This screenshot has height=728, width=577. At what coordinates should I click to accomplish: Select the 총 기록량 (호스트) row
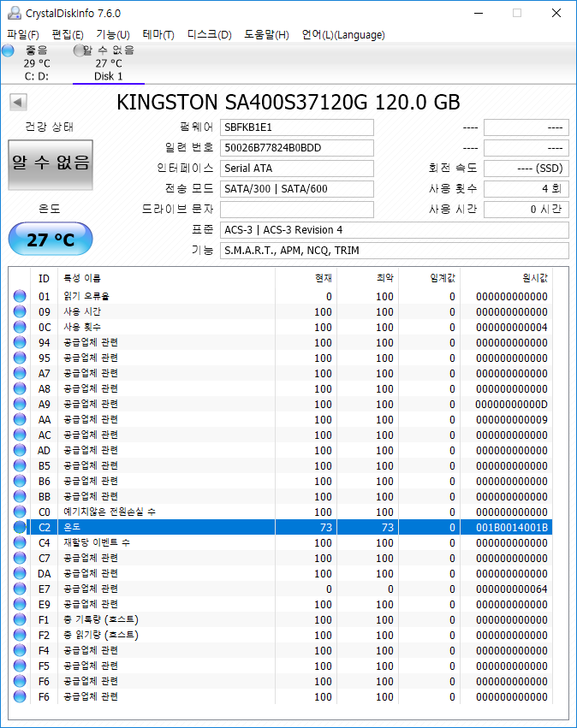[x=282, y=619]
